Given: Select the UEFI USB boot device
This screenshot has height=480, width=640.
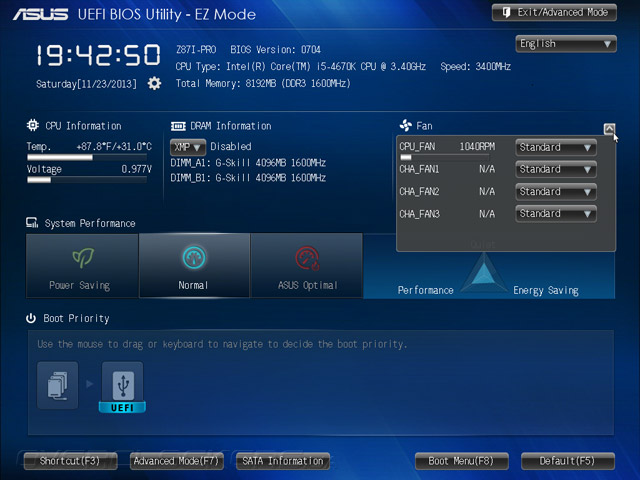Looking at the screenshot, I should click(122, 387).
